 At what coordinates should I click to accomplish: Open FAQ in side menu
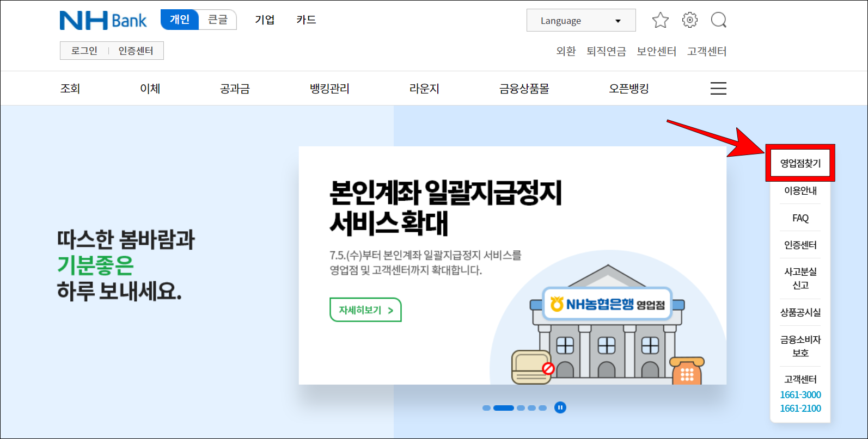coord(800,218)
